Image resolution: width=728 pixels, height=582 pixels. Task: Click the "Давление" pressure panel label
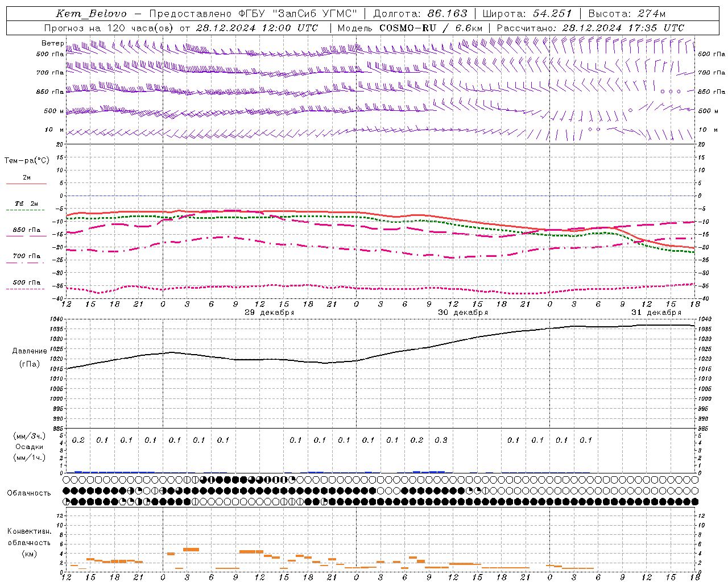point(30,351)
